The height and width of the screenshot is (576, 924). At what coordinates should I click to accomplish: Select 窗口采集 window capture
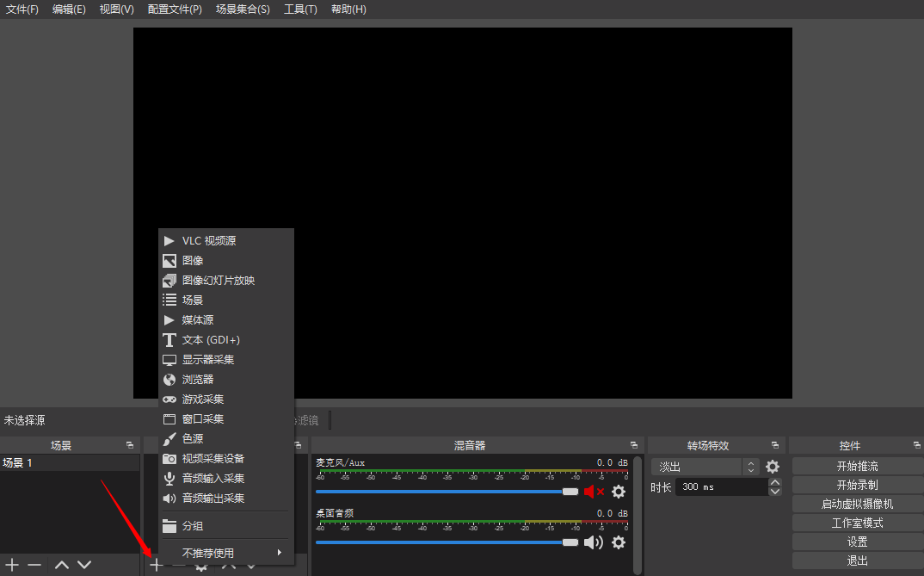pyautogui.click(x=226, y=419)
